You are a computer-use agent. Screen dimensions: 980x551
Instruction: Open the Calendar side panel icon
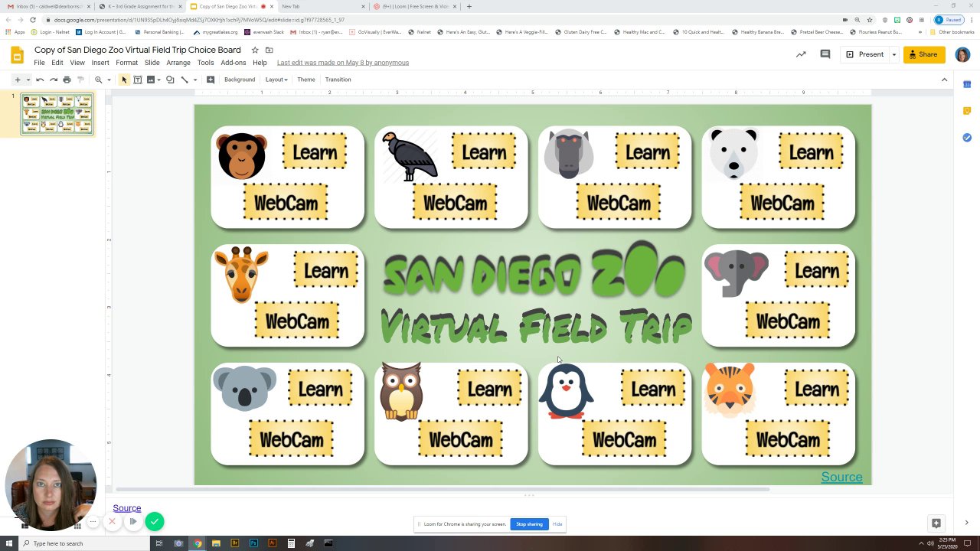point(967,84)
